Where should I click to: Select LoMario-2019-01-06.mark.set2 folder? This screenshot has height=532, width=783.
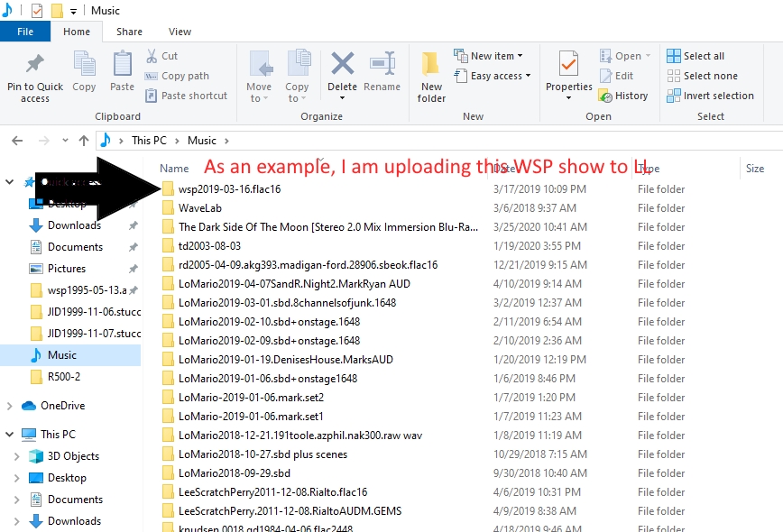[251, 398]
